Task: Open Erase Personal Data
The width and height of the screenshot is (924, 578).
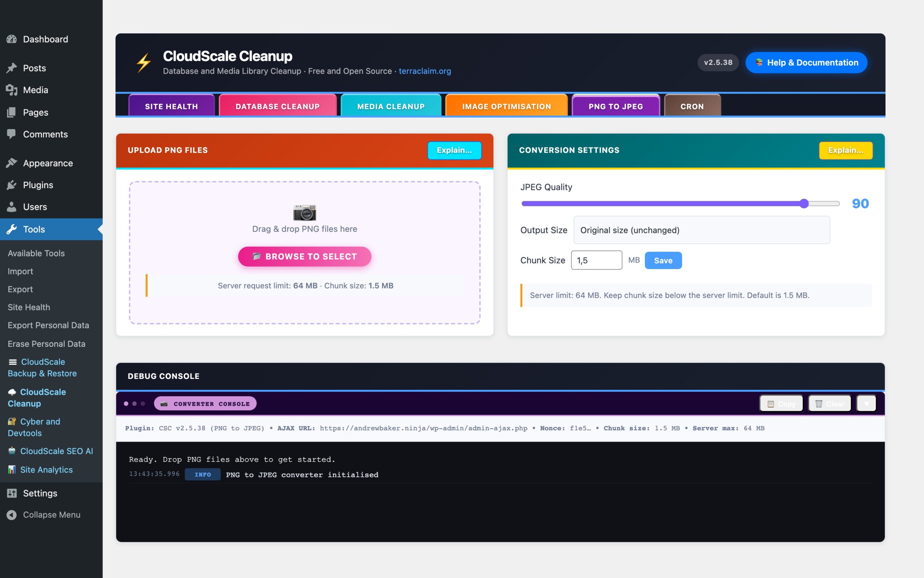Action: point(46,343)
